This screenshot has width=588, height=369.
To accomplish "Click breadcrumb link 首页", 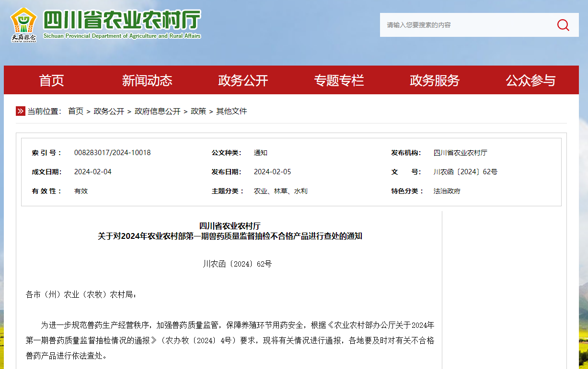I will click(75, 111).
